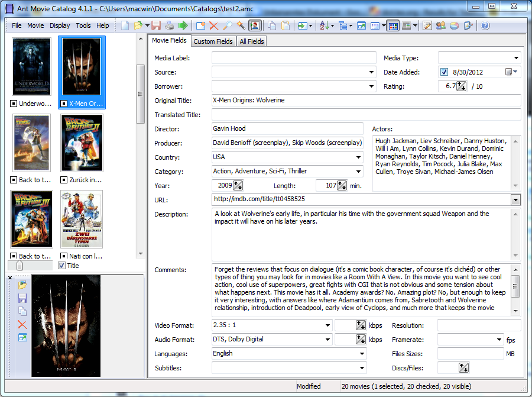This screenshot has height=397, width=532.
Task: Click the stretch list toolbar icon
Action: click(362, 26)
